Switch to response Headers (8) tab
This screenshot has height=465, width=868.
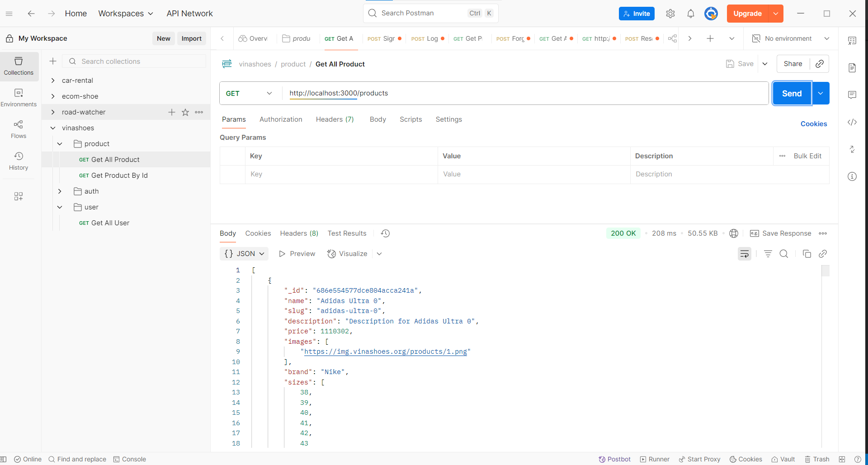(x=299, y=233)
